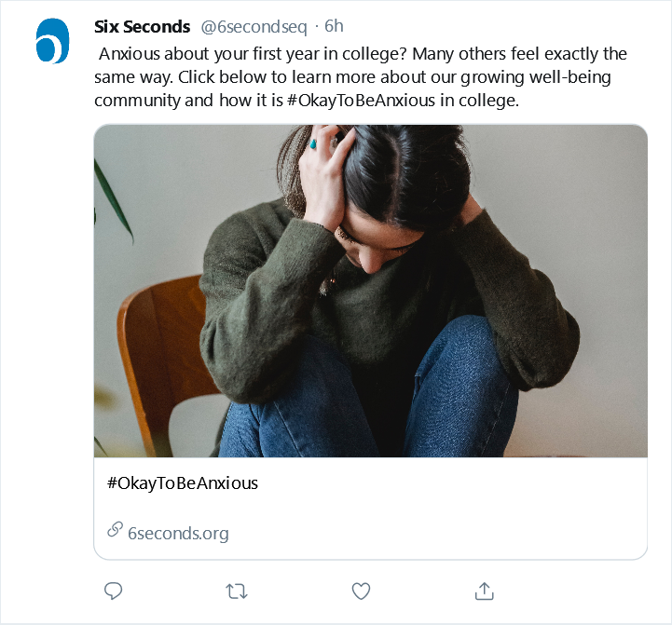Click the #OkayToBeAnxious card title

[183, 483]
